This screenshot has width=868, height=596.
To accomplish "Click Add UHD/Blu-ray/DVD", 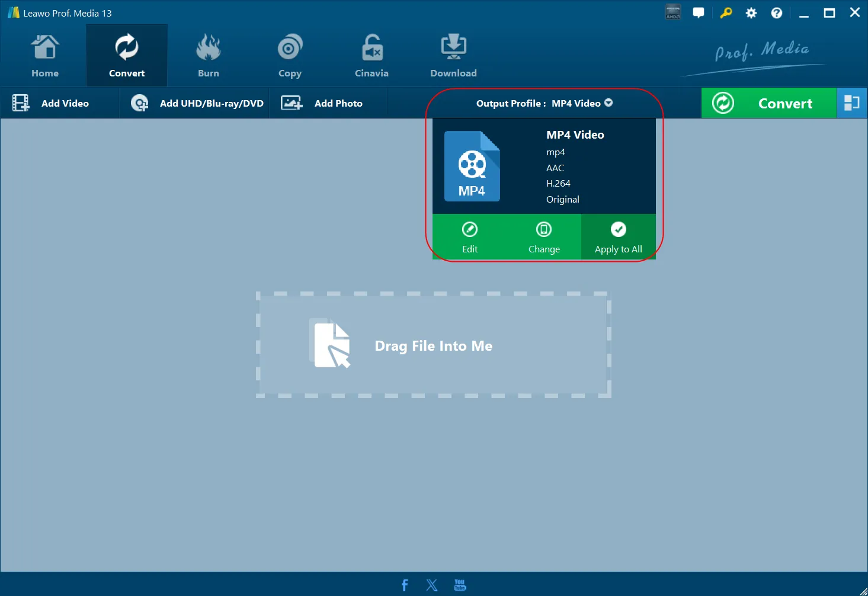I will click(x=197, y=103).
